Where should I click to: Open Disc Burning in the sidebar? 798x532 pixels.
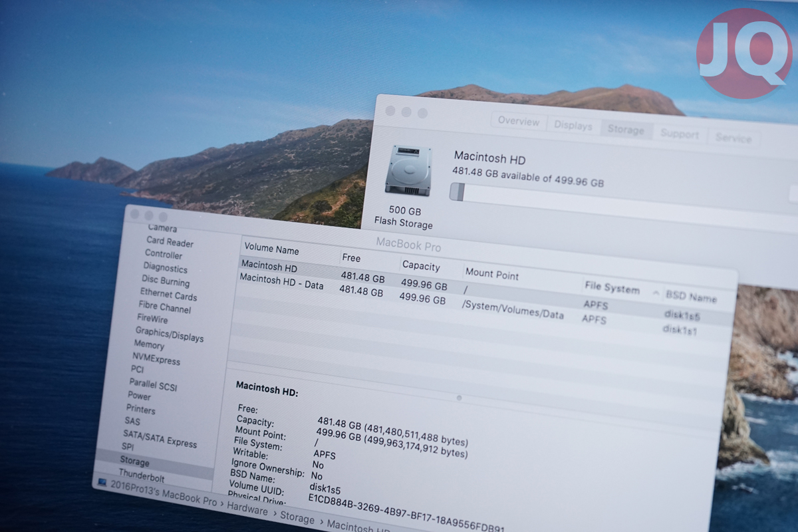pyautogui.click(x=166, y=281)
